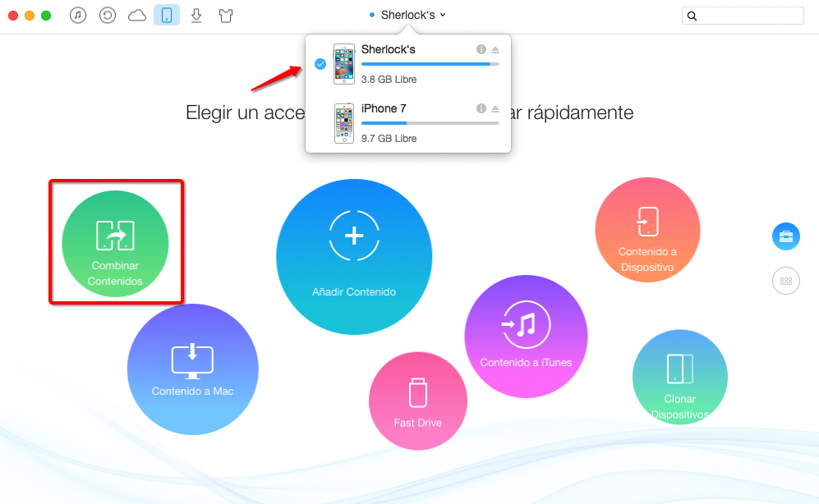This screenshot has height=504, width=819.
Task: Open Contenido a Mac
Action: [193, 369]
